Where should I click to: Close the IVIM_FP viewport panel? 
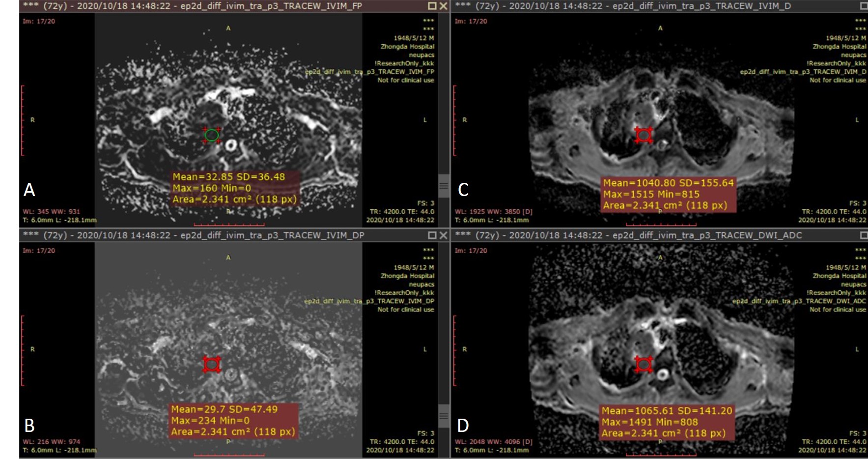[443, 6]
